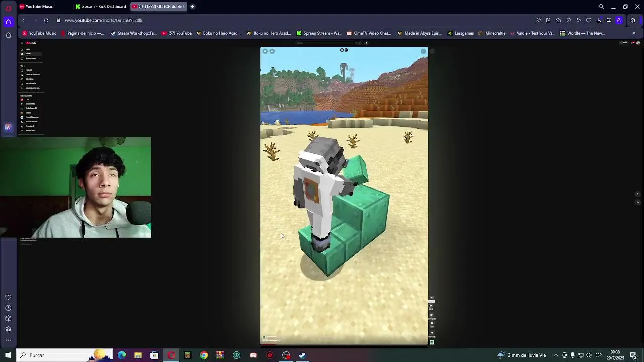Expand hidden bookmarks chevron
644x362 pixels.
(634, 33)
